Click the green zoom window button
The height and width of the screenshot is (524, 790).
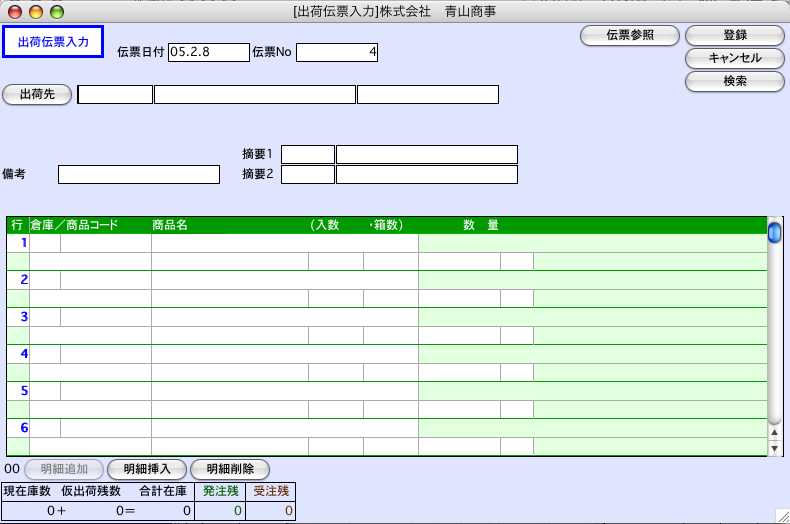pos(56,11)
